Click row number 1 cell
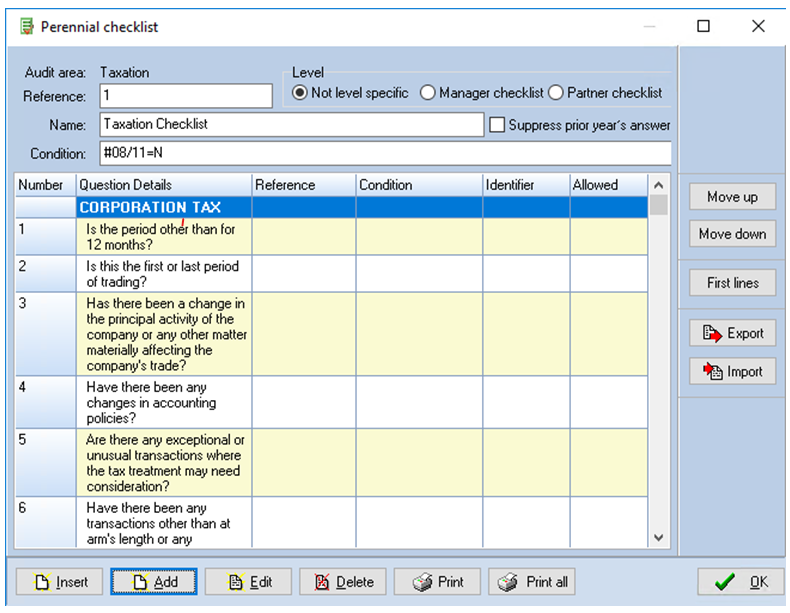 point(46,237)
